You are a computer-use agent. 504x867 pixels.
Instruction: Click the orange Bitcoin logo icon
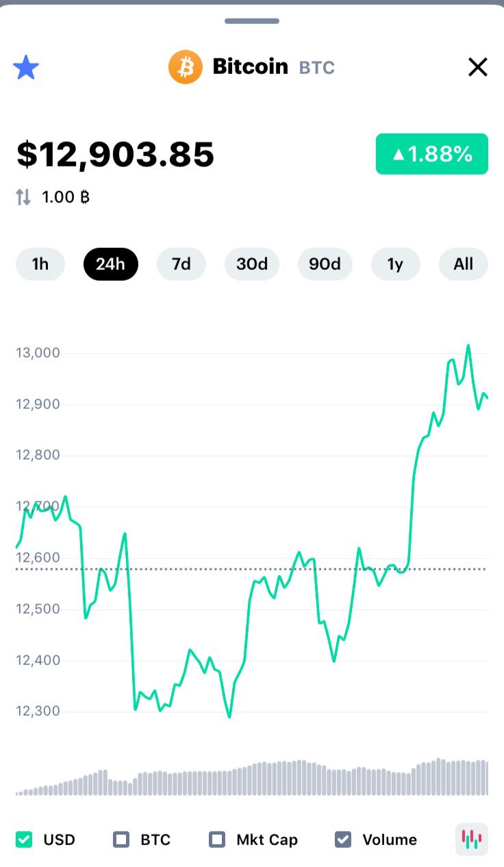pyautogui.click(x=185, y=67)
